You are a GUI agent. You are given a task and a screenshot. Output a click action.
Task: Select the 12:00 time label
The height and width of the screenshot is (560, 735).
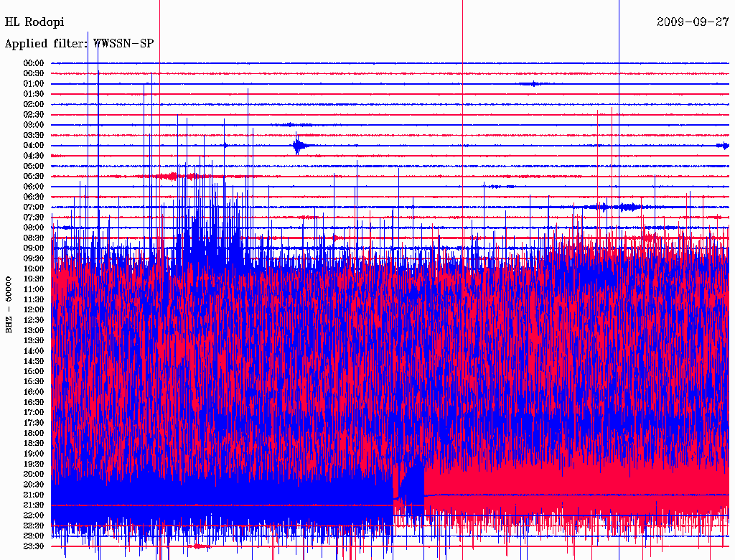coord(34,310)
